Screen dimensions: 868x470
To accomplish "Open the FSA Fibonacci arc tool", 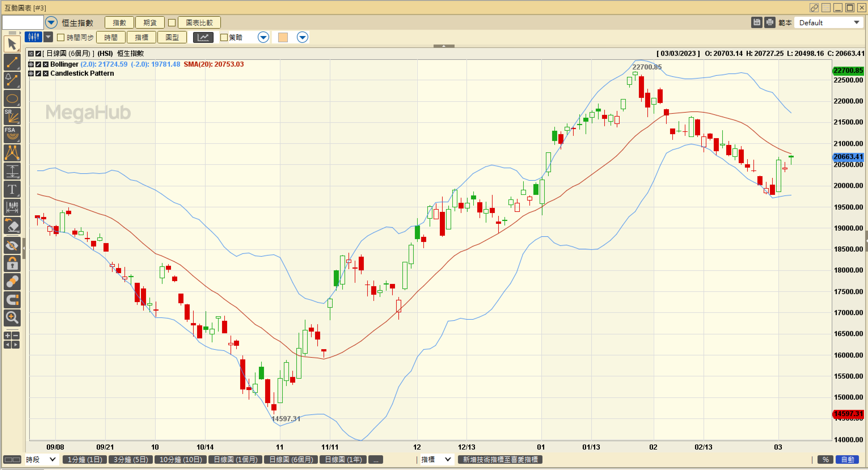I will coord(12,134).
